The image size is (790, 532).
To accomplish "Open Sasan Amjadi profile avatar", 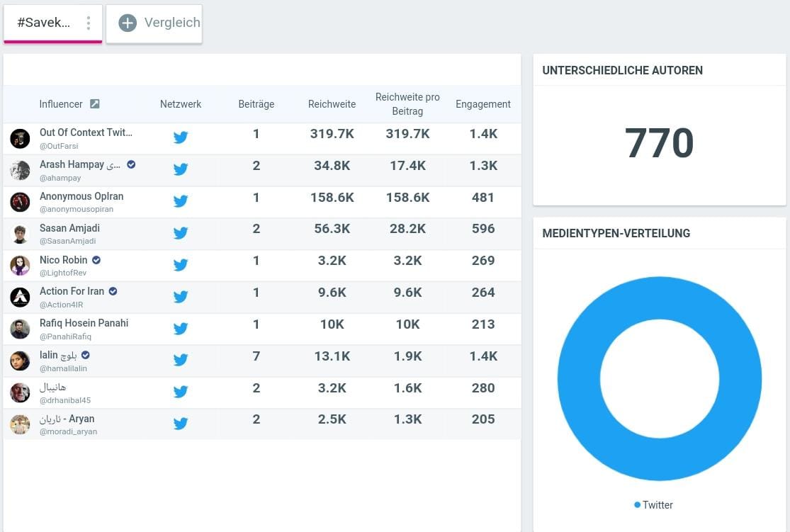I will point(20,234).
